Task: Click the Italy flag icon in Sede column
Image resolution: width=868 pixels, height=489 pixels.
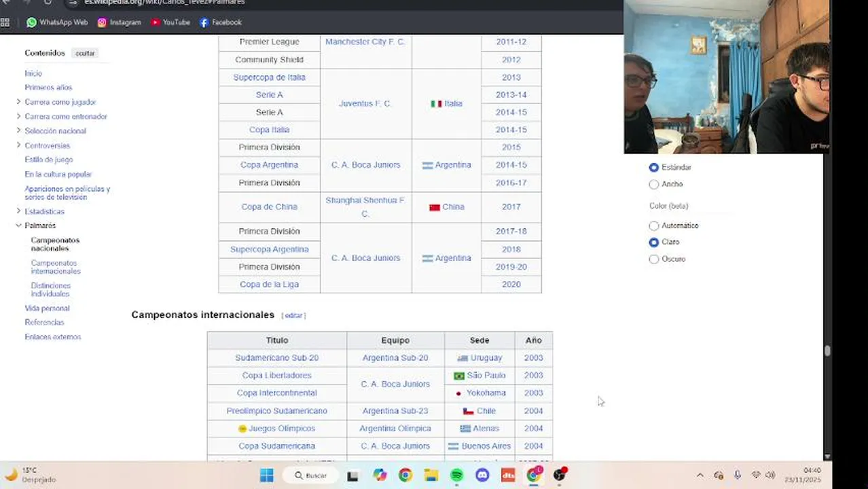Action: [436, 104]
